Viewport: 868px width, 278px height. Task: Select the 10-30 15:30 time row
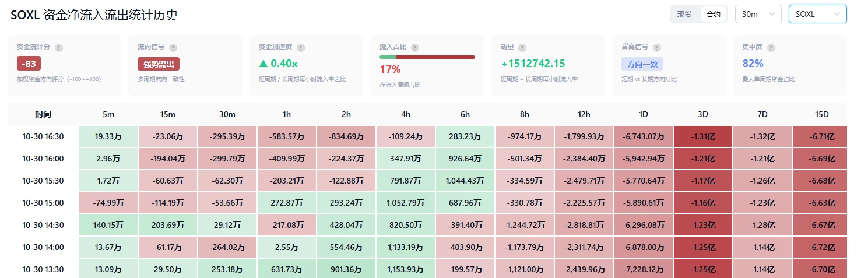(x=427, y=181)
